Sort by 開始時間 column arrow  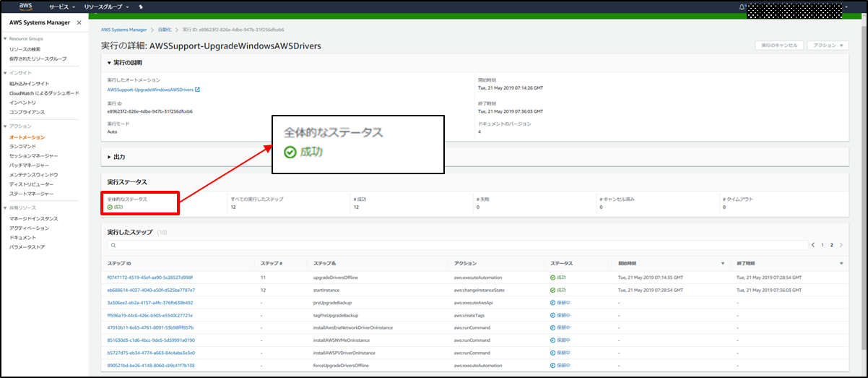click(x=723, y=263)
